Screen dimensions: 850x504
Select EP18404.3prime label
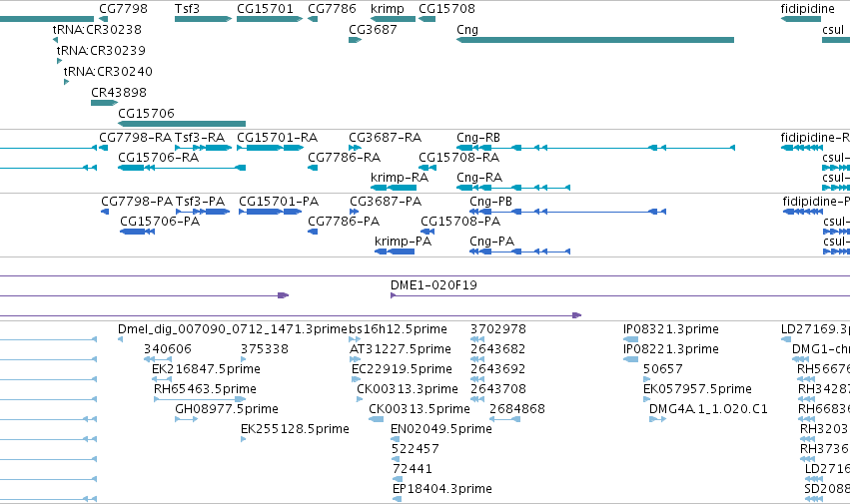(x=442, y=489)
